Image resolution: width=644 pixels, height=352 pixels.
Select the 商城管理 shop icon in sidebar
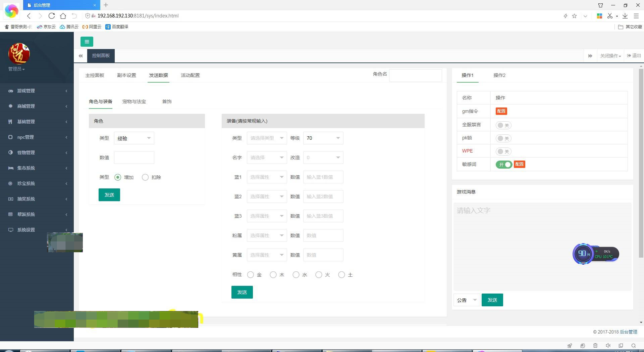[x=10, y=106]
